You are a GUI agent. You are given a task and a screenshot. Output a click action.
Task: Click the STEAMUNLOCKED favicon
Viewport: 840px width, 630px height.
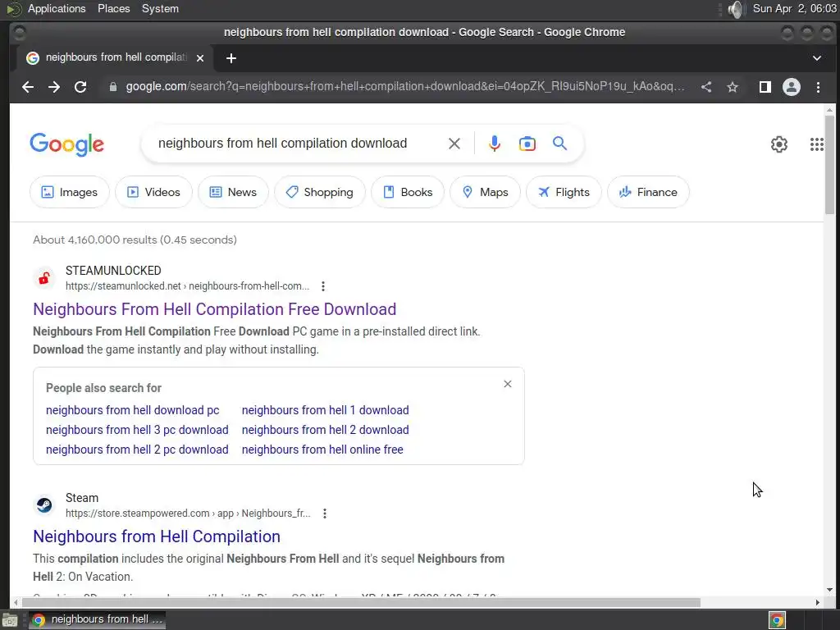[44, 278]
